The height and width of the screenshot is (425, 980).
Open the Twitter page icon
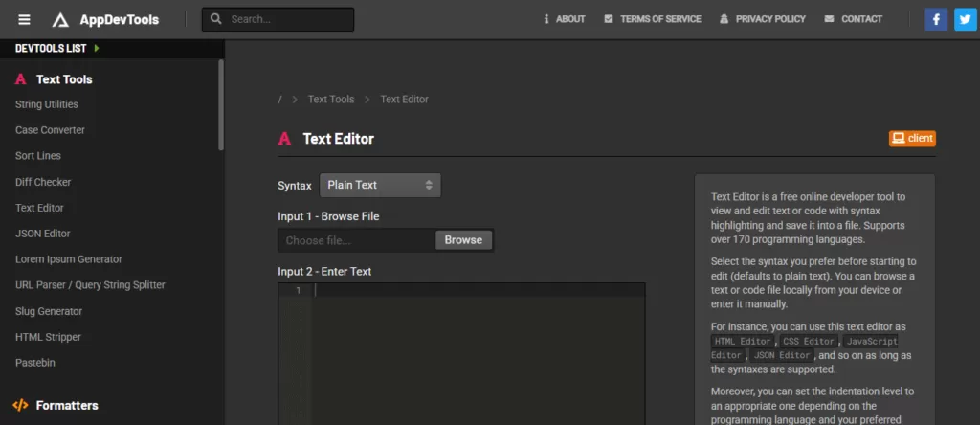[x=966, y=19]
